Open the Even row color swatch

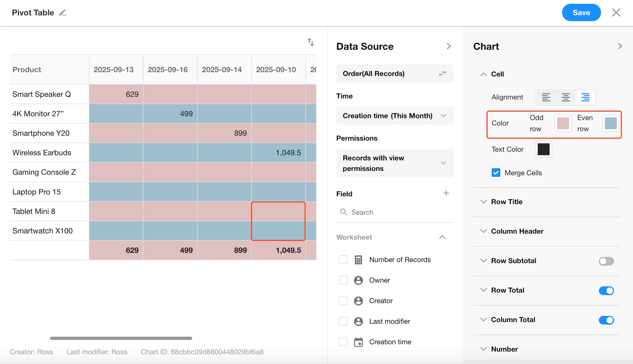click(611, 123)
